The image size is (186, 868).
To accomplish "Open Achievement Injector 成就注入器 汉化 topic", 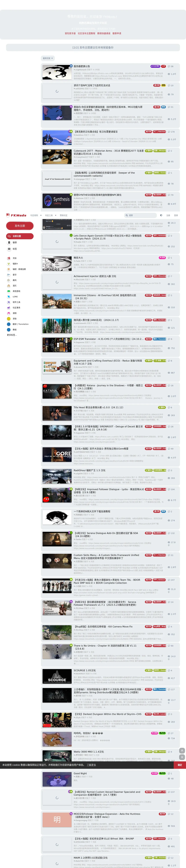I will [95, 276].
